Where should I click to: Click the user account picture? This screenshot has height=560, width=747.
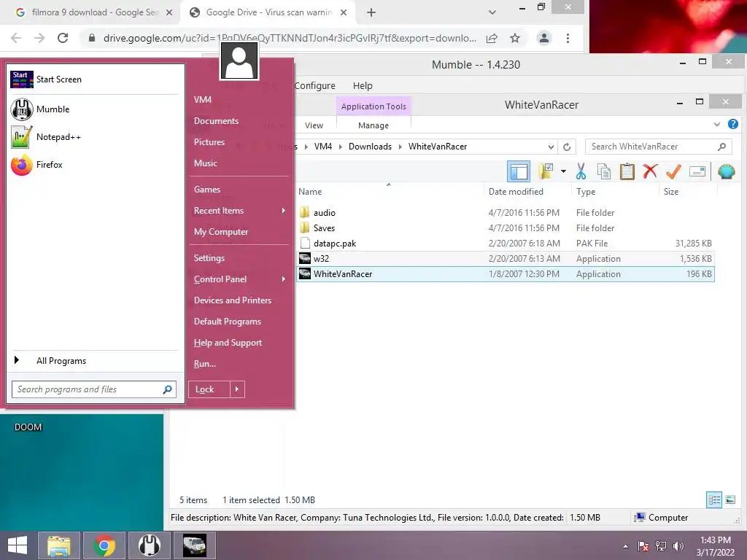pyautogui.click(x=239, y=61)
